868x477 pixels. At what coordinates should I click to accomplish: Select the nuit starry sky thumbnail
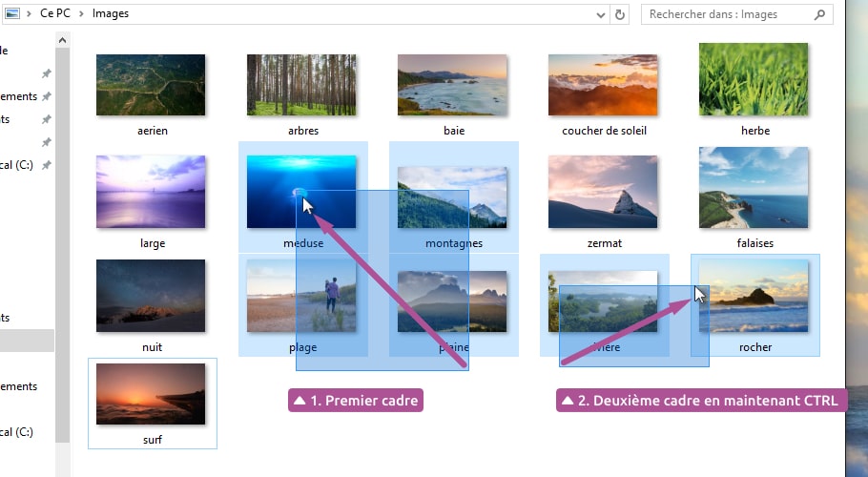click(x=151, y=295)
